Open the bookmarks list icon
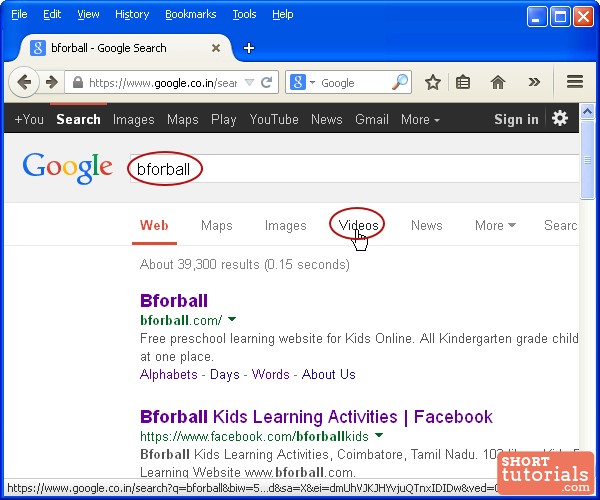This screenshot has width=600, height=500. [463, 82]
